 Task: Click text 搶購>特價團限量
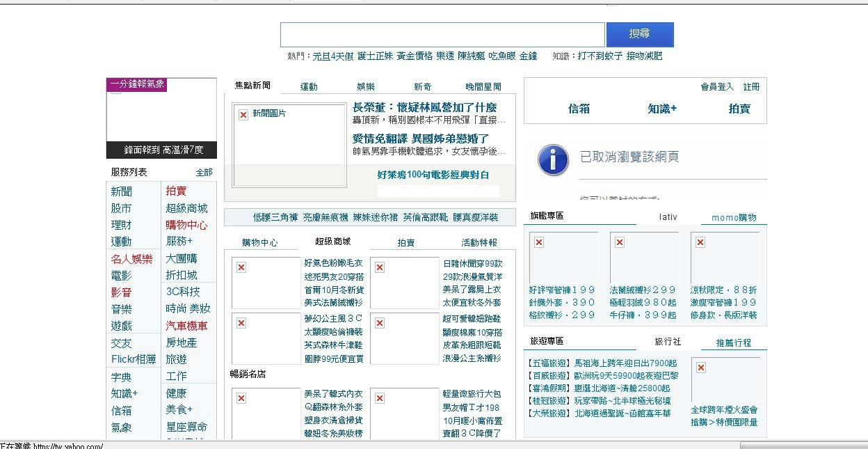tap(724, 422)
